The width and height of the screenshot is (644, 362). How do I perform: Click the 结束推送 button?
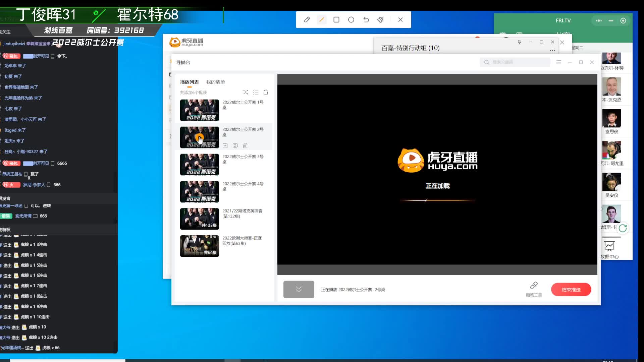point(571,289)
